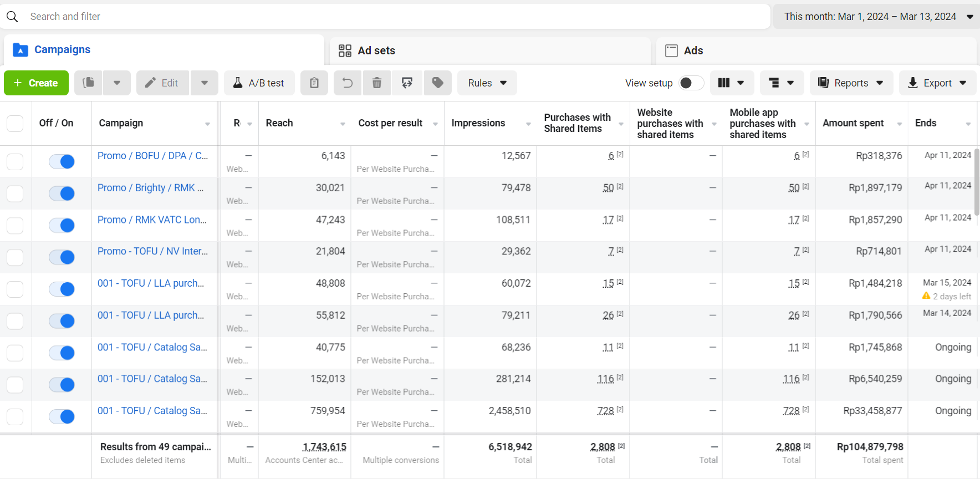
Task: Click the tag label icon
Action: [438, 83]
